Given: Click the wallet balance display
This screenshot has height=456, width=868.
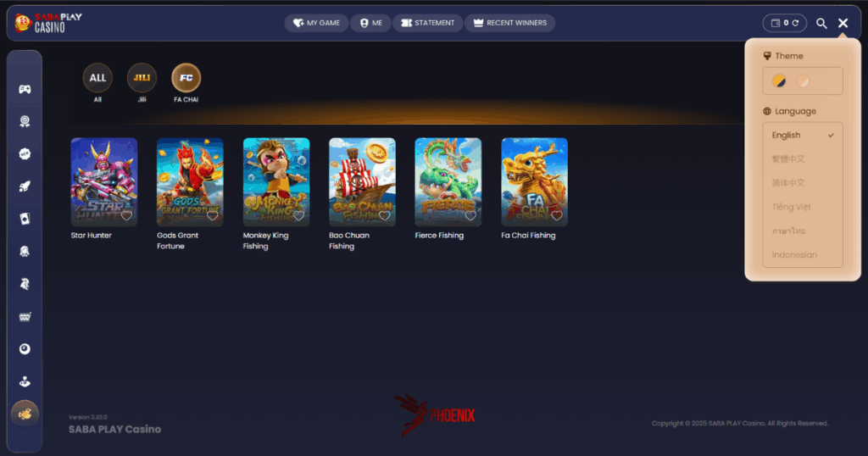Looking at the screenshot, I should tap(784, 23).
